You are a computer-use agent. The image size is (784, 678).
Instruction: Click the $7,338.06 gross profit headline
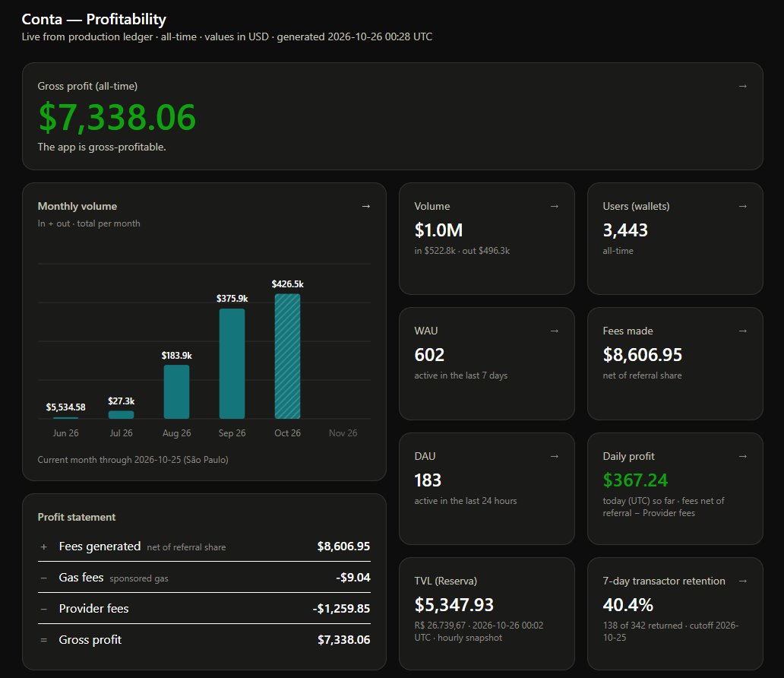(117, 117)
